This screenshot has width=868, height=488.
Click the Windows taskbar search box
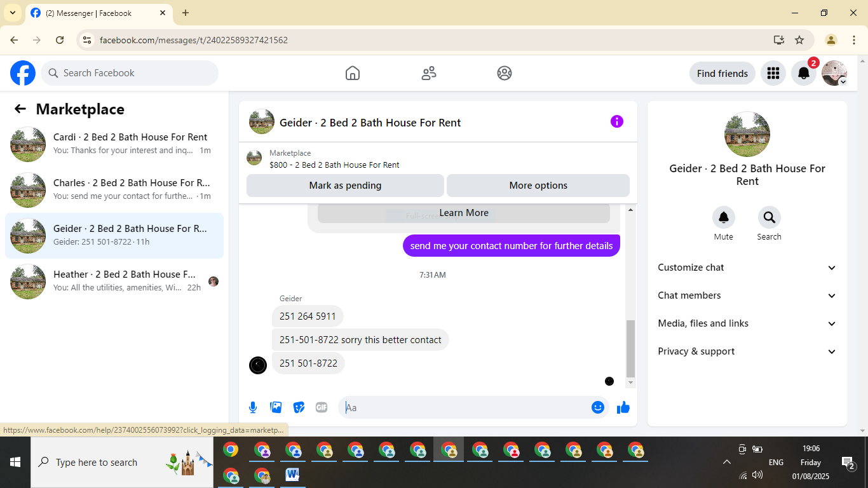tap(122, 462)
